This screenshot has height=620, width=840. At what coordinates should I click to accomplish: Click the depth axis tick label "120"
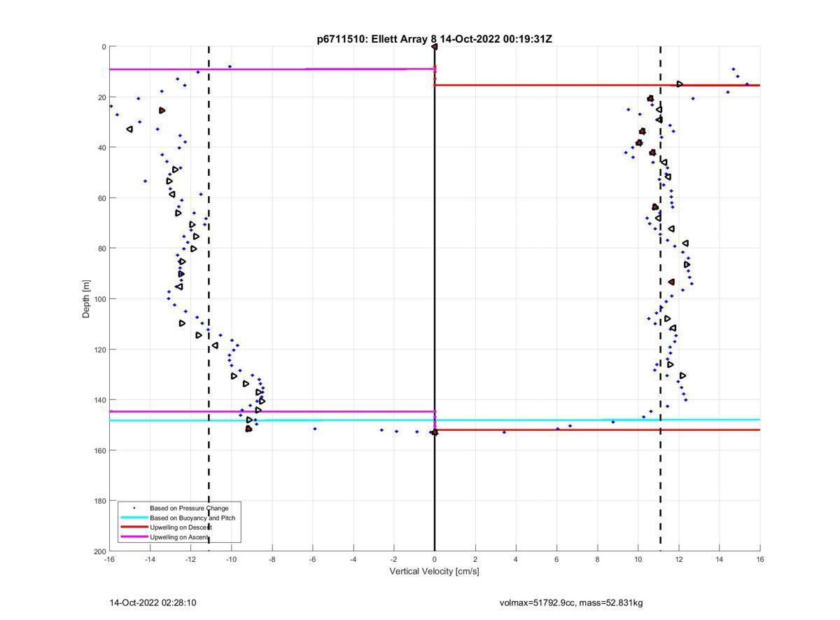99,350
